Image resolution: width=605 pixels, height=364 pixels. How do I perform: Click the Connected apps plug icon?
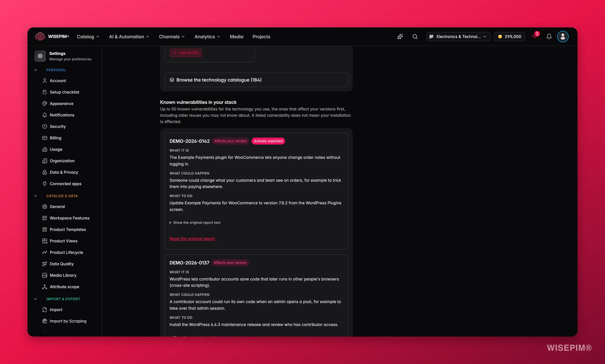(45, 184)
